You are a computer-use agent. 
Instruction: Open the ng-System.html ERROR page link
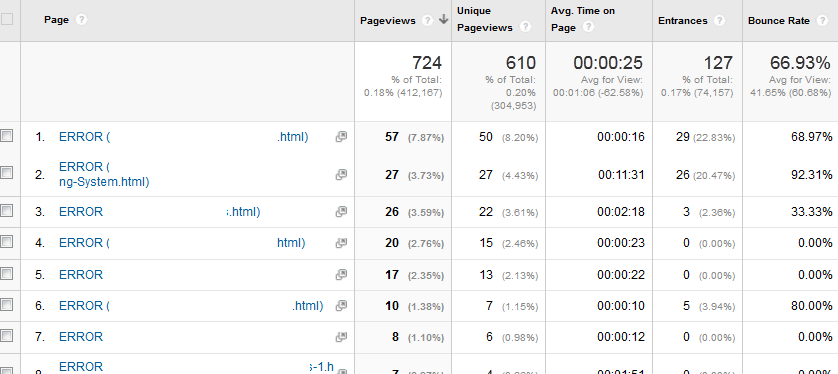click(x=104, y=174)
